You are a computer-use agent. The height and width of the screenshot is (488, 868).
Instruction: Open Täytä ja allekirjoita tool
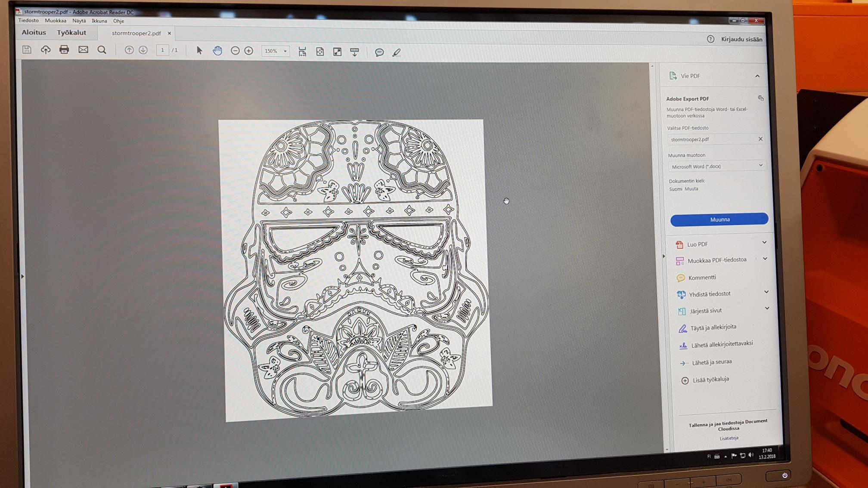713,327
